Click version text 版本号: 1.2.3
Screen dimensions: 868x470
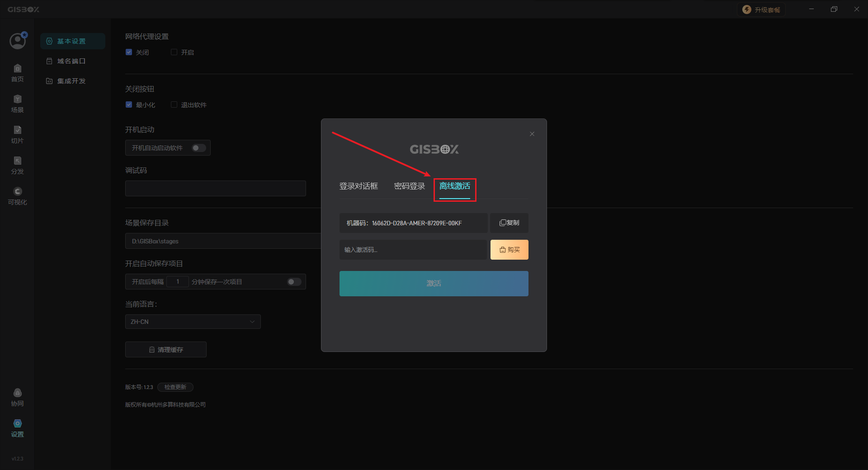click(139, 387)
